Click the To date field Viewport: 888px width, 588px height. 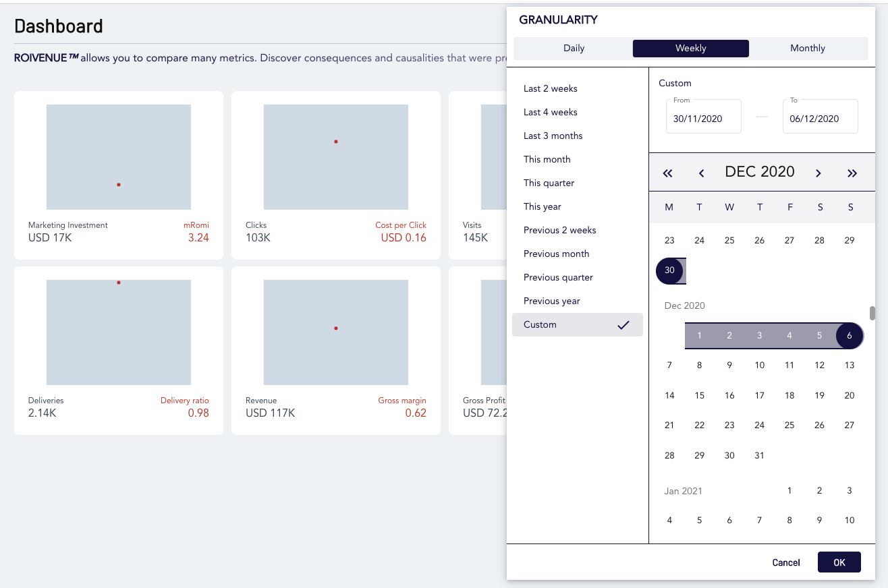[821, 117]
